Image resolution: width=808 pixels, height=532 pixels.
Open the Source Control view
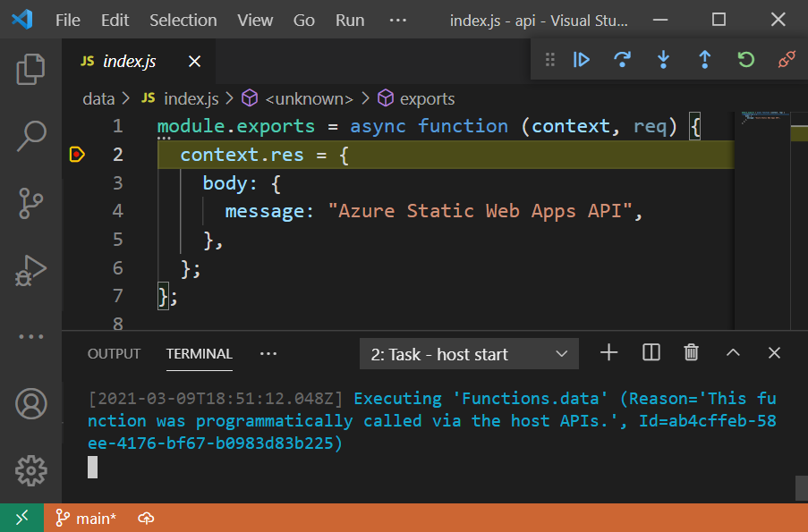click(31, 204)
